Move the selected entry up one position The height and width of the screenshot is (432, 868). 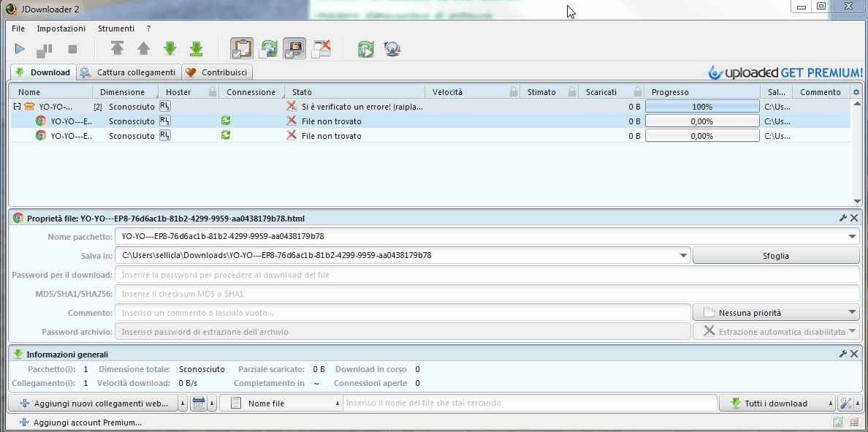click(143, 49)
